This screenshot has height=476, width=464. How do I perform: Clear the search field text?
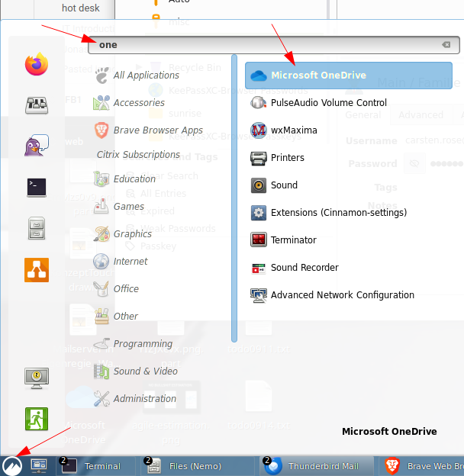coord(446,44)
